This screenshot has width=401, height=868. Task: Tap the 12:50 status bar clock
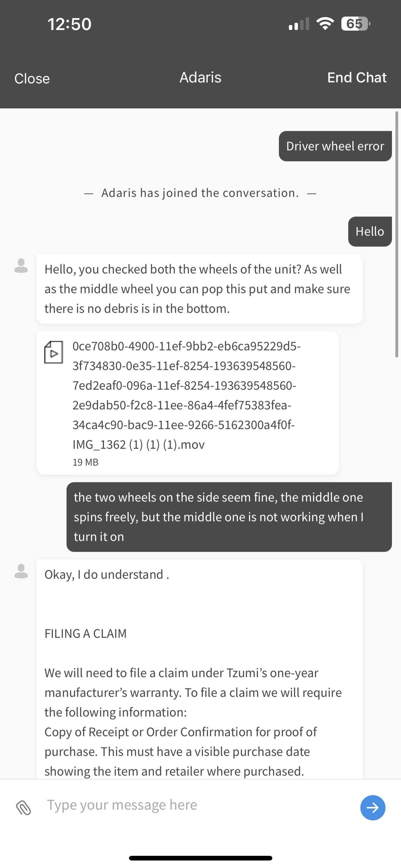point(69,24)
